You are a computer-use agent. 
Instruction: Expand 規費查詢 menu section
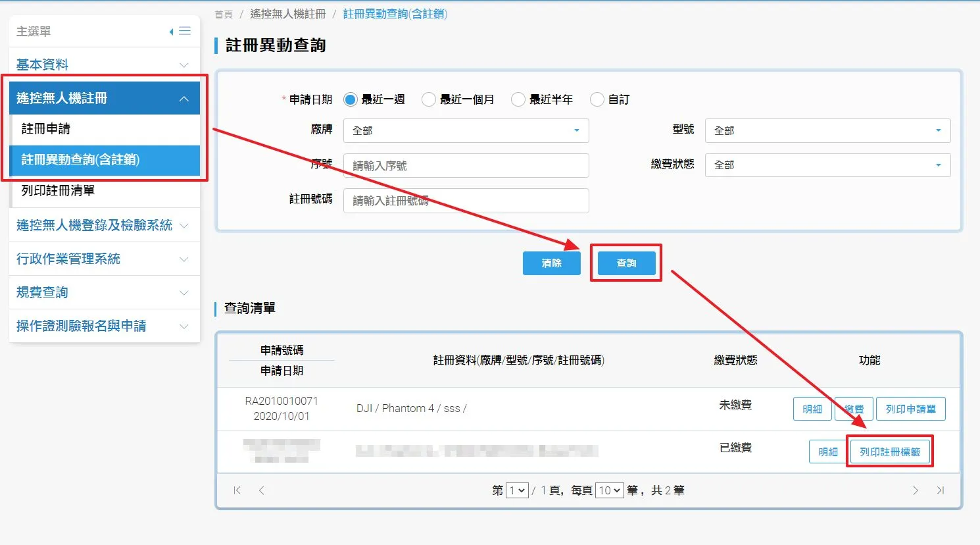click(104, 292)
